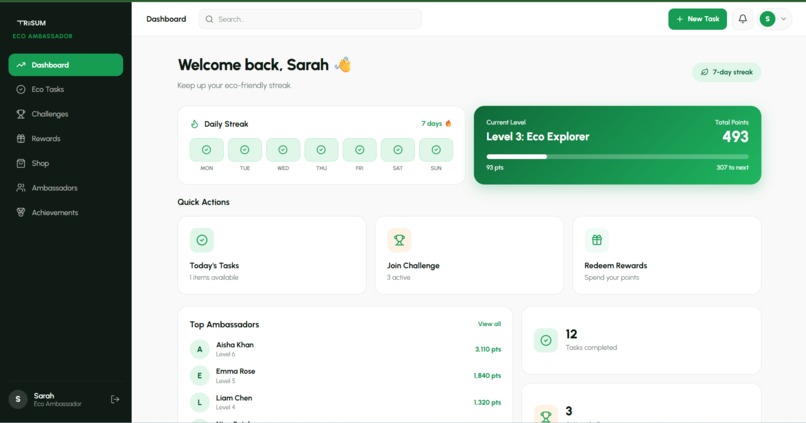Screen dimensions: 806x423
Task: Open the Today's Tasks card
Action: point(272,255)
